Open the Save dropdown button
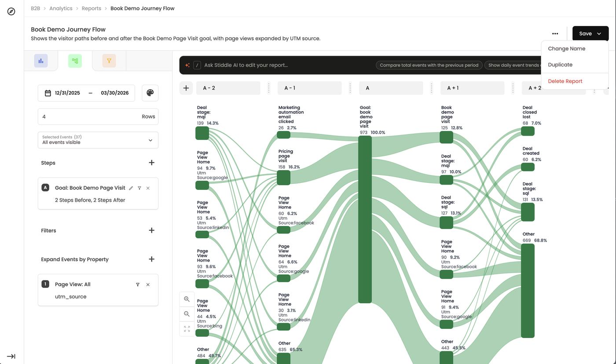The image size is (616, 364). [x=590, y=34]
